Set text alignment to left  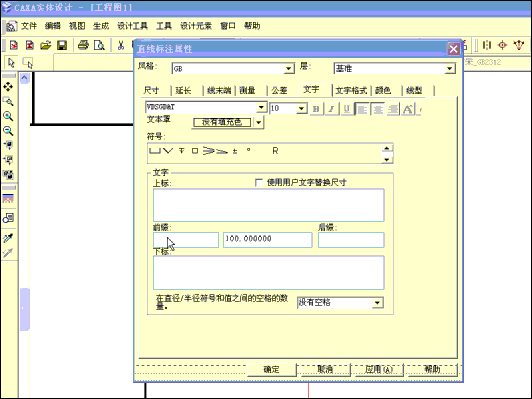(362, 109)
